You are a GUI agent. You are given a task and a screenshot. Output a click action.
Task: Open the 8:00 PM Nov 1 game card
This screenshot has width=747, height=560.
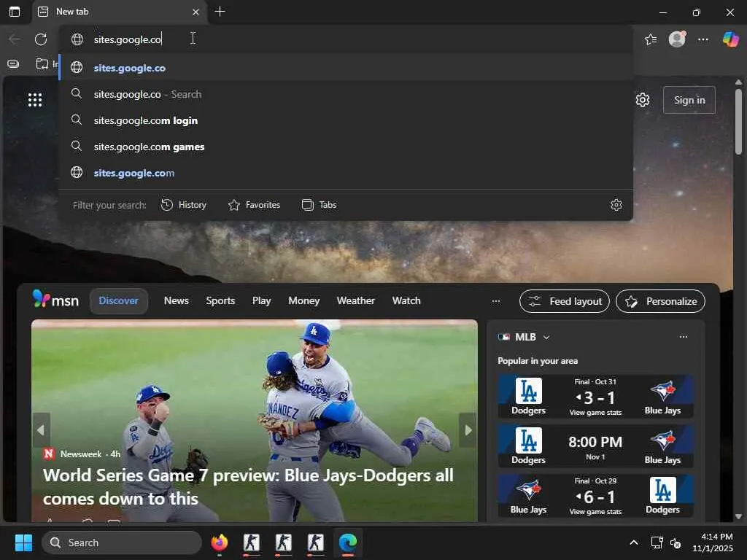click(595, 446)
